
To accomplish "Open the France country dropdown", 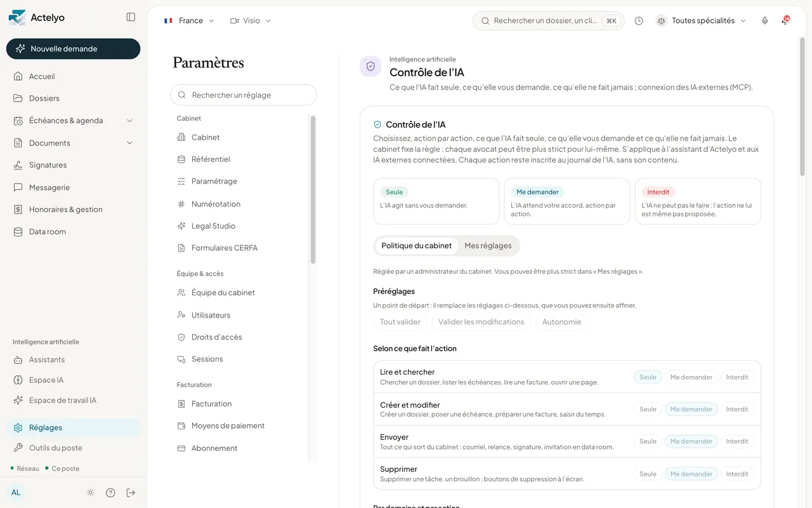I will click(189, 21).
